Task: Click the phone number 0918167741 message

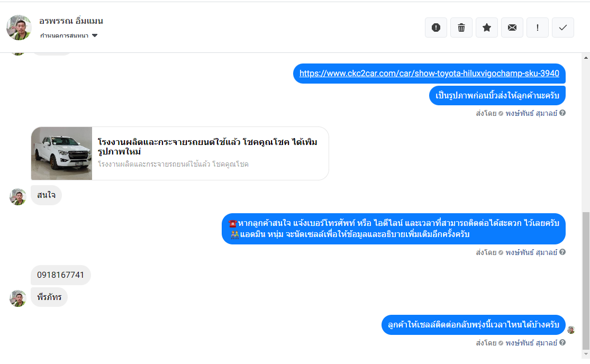Action: (60, 275)
